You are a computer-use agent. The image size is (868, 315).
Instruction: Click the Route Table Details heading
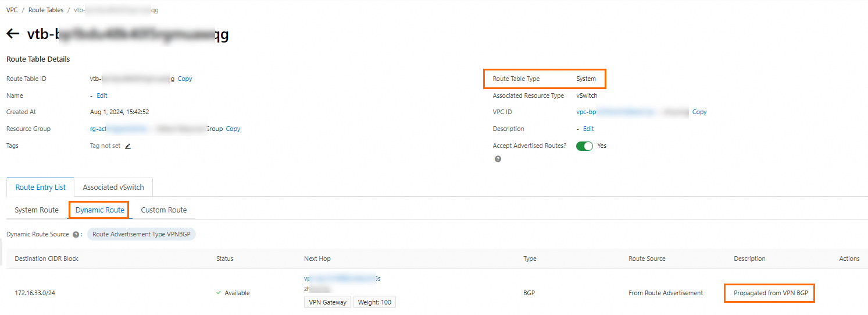[38, 59]
